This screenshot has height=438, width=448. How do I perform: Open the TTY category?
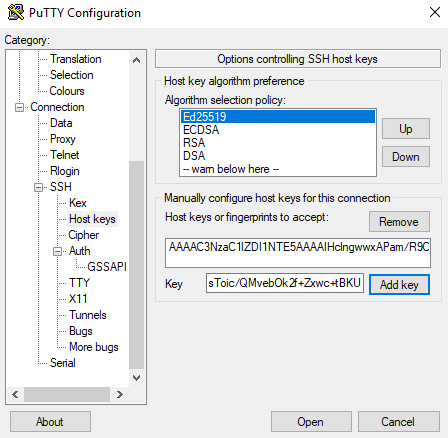click(x=79, y=283)
